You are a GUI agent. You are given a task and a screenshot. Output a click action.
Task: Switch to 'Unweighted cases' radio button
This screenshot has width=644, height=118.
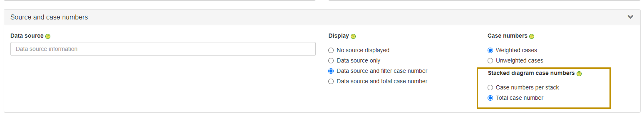(x=490, y=61)
